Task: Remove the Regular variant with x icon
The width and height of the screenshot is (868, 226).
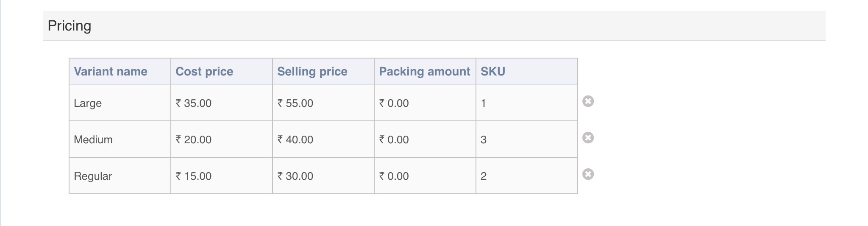Action: click(x=588, y=174)
